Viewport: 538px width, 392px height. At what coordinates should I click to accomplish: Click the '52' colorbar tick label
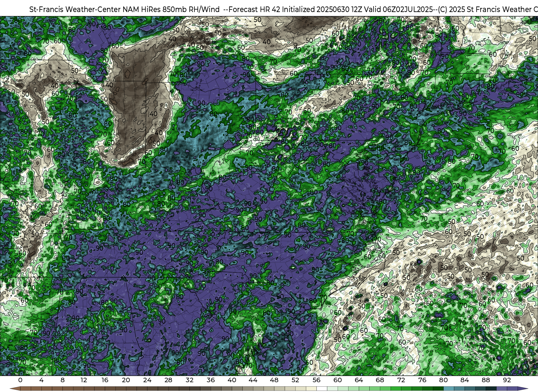click(295, 380)
